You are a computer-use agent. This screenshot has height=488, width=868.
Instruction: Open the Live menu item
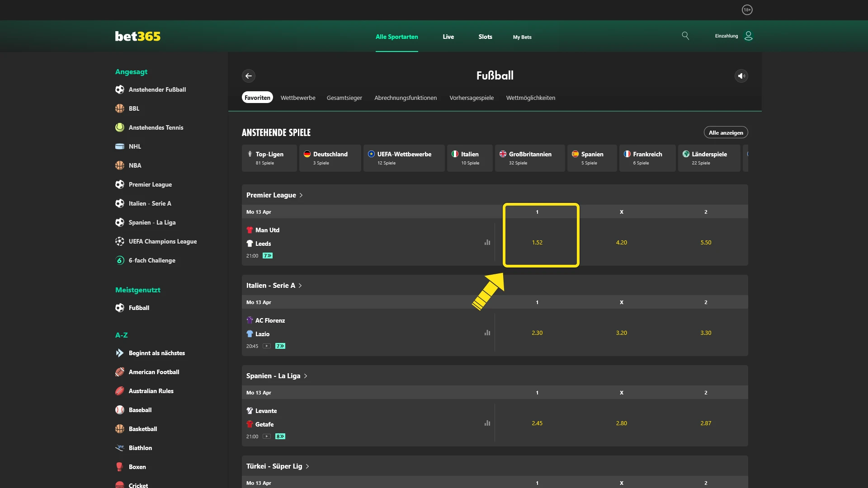coord(448,37)
